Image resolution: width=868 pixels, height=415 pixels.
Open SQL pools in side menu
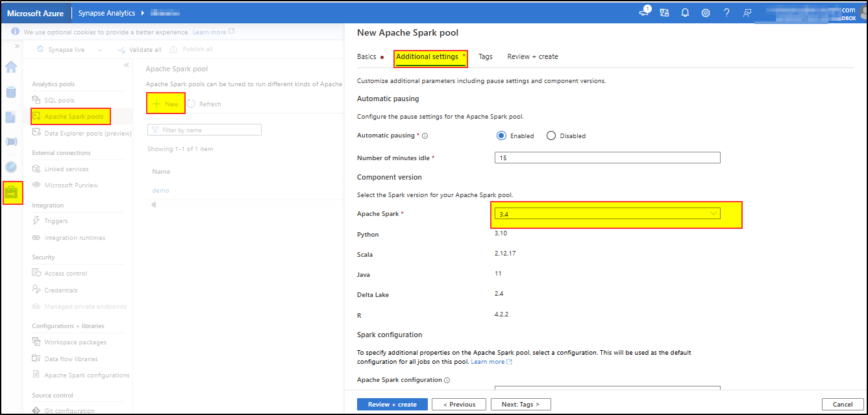[59, 101]
